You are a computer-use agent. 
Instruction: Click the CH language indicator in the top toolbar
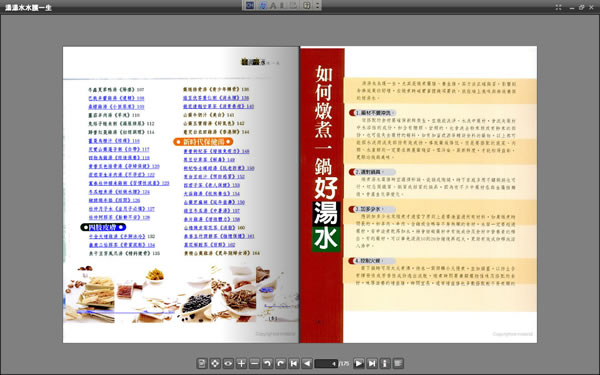(x=249, y=5)
